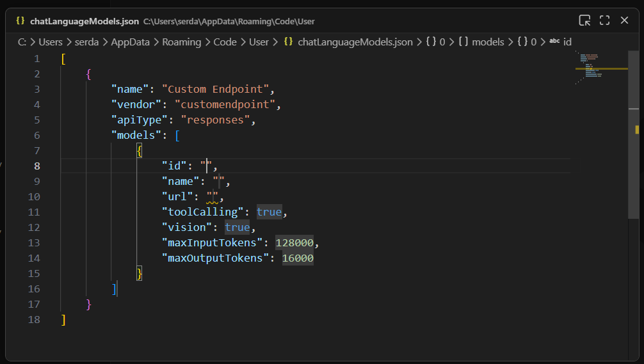Image resolution: width=644 pixels, height=364 pixels.
Task: Click the file path C:\Users\serda\AppData\Roaming\Code\User
Action: pyautogui.click(x=229, y=21)
